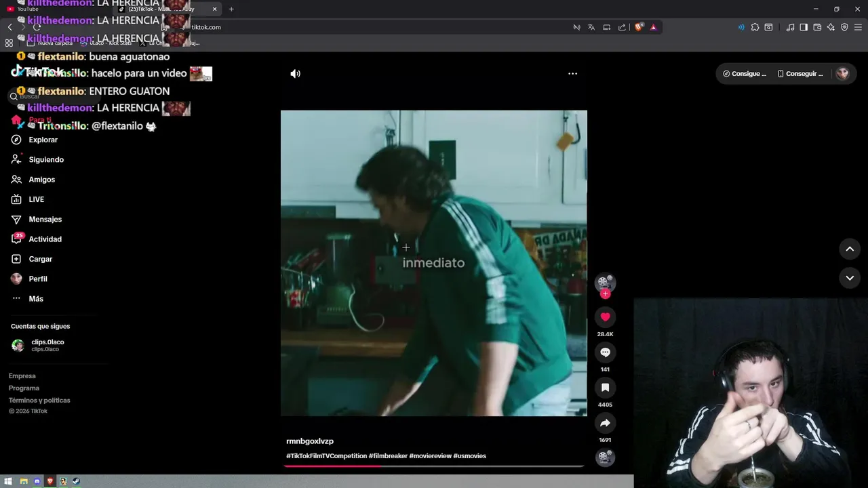Click the Conseguir app button
This screenshot has width=868, height=488.
[x=800, y=74]
